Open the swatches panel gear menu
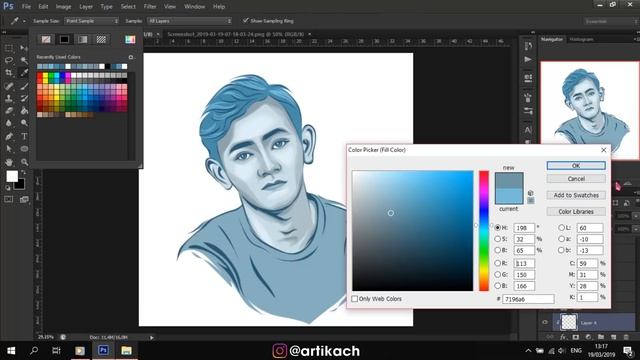640x360 pixels. (131, 57)
